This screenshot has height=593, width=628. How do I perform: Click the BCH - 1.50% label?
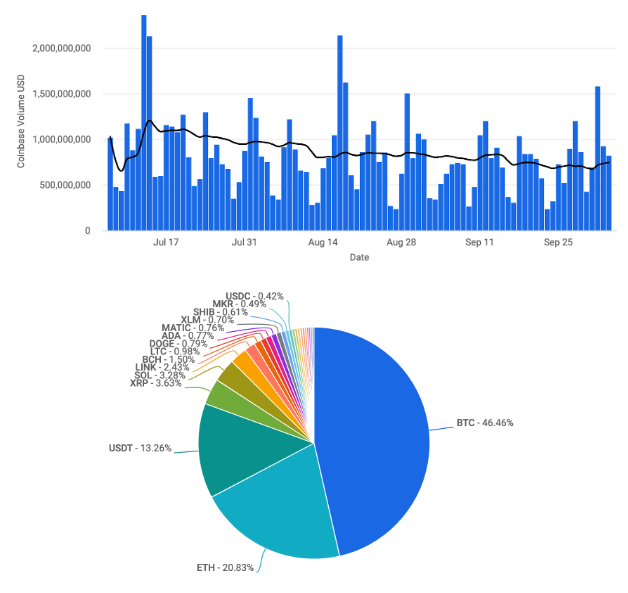coord(168,360)
